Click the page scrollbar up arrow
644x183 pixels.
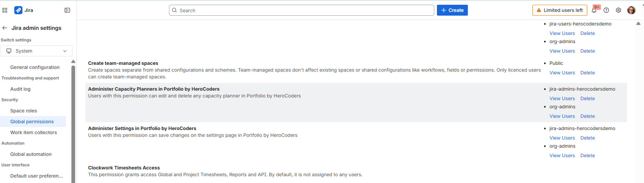pyautogui.click(x=638, y=23)
